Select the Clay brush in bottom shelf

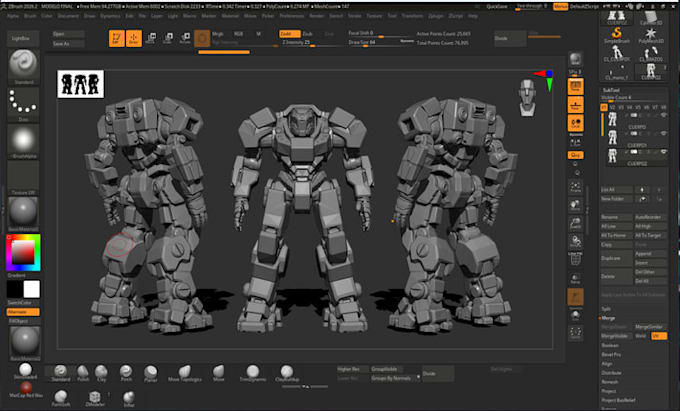[x=101, y=373]
